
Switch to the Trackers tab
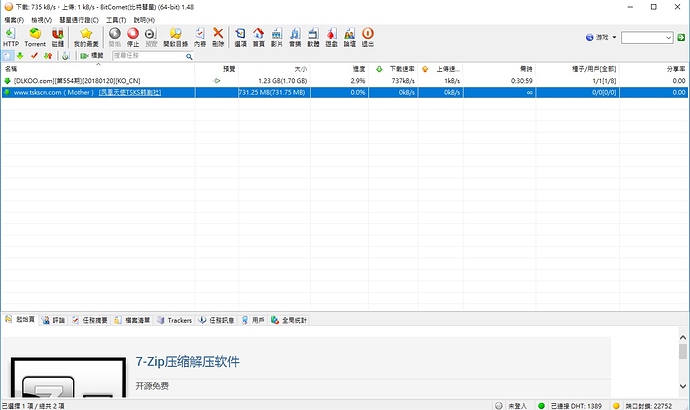pos(175,320)
